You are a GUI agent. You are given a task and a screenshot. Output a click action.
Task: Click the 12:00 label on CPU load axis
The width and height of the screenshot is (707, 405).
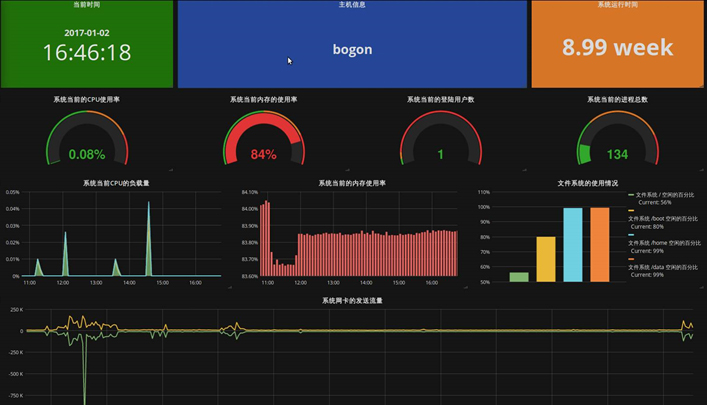tap(63, 283)
